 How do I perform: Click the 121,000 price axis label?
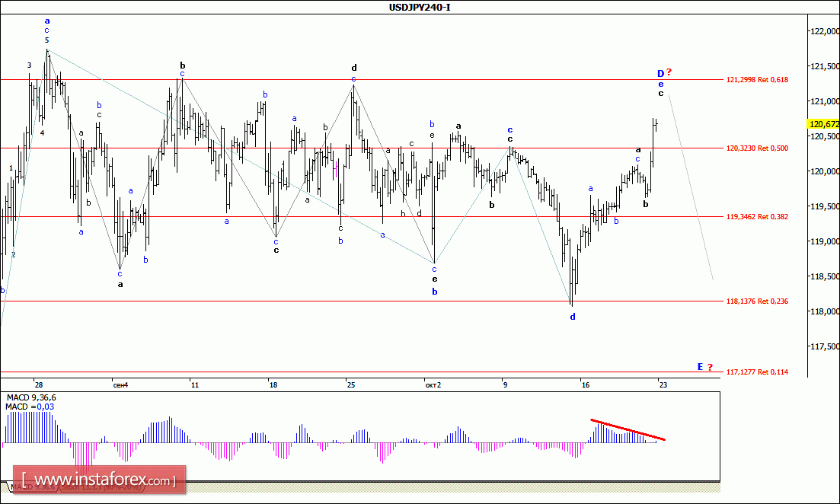(x=825, y=101)
